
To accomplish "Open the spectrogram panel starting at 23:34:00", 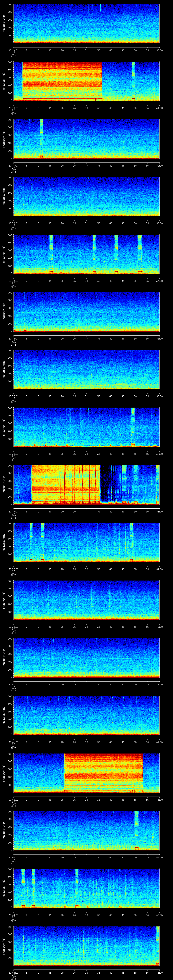I will tap(87, 312).
